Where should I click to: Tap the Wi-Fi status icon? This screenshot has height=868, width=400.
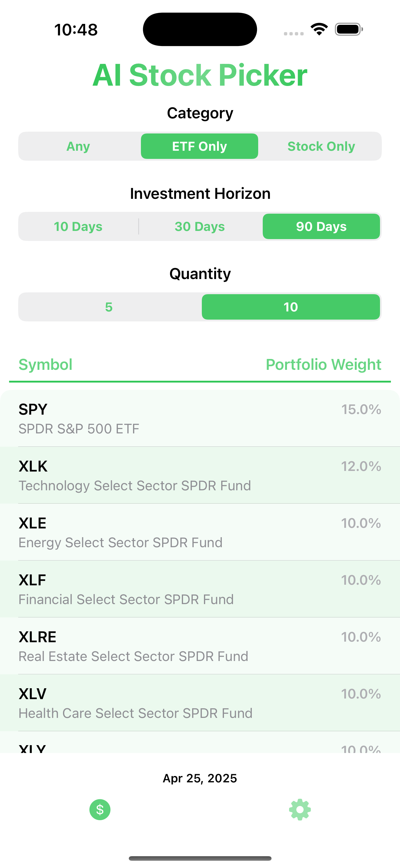[x=319, y=29]
